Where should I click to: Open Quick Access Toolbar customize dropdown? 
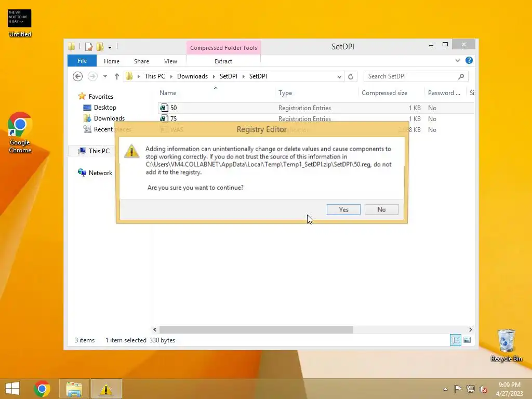110,47
